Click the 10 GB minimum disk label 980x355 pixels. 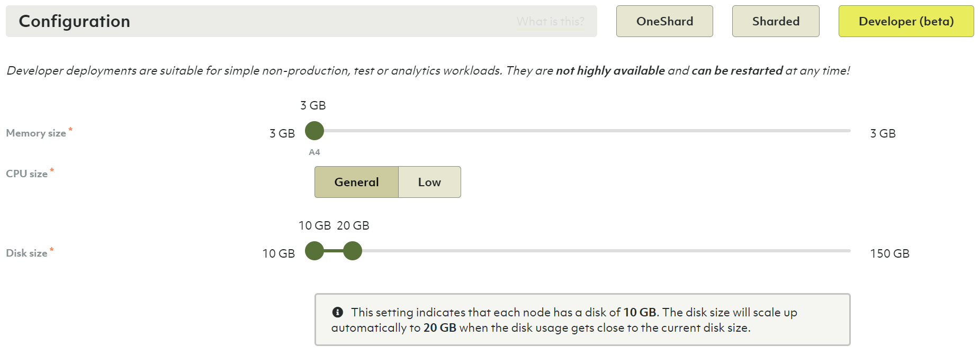point(278,253)
